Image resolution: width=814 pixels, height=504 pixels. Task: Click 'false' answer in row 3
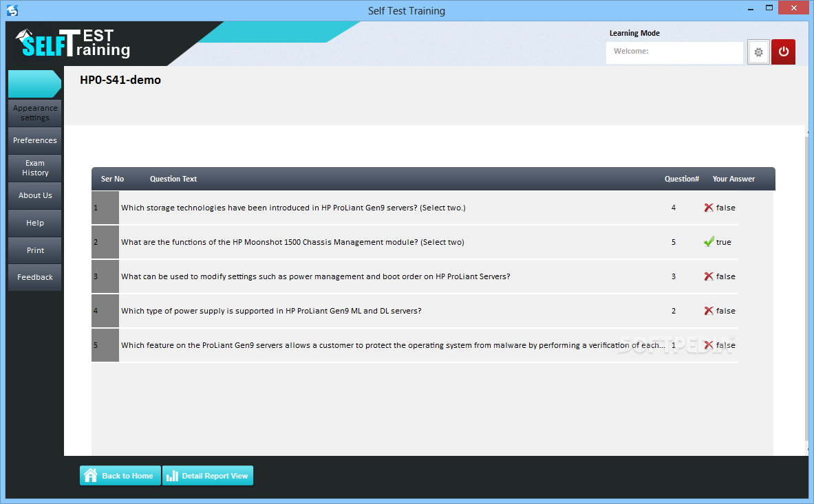coord(726,276)
